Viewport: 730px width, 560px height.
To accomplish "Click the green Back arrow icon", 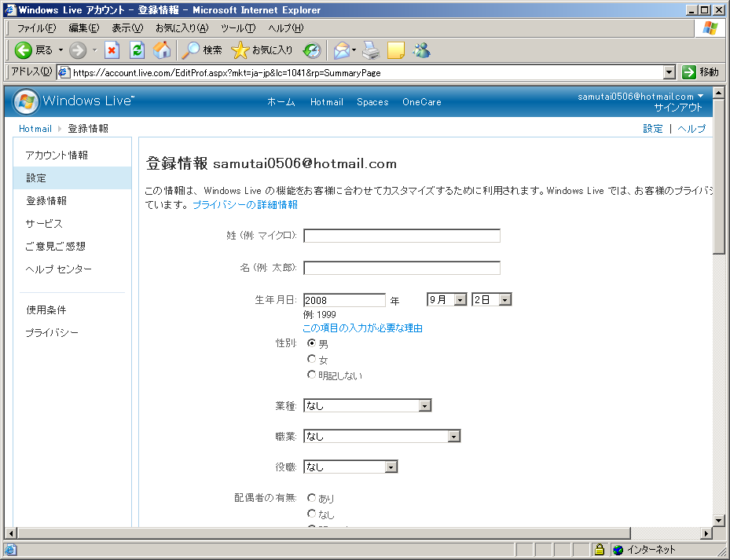I will [x=23, y=50].
